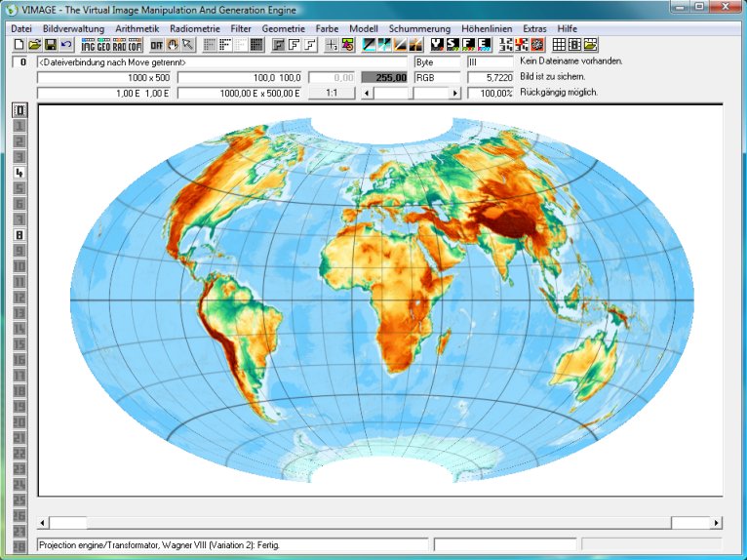Screen dimensions: 747x560
Task: Click the Undo arrow icon
Action: pyautogui.click(x=65, y=45)
